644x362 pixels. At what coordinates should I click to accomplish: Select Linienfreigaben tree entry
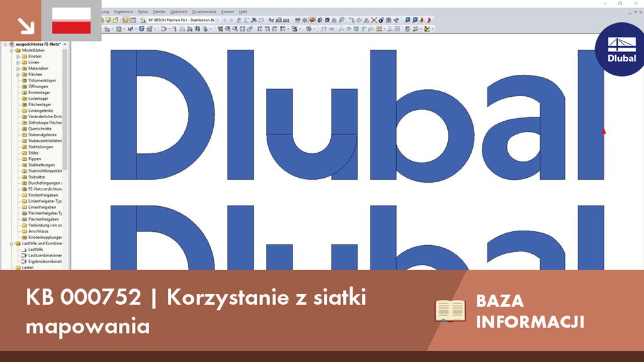[42, 207]
